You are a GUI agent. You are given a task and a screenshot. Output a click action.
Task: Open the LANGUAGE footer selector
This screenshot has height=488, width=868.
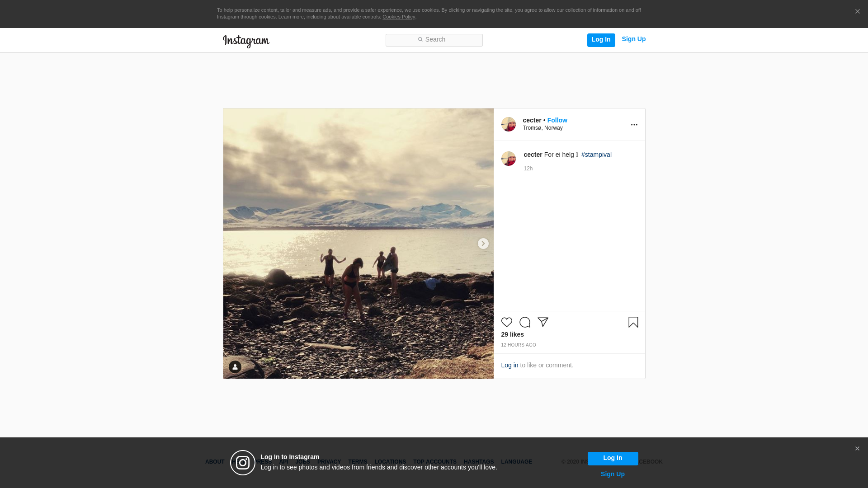[x=517, y=462]
